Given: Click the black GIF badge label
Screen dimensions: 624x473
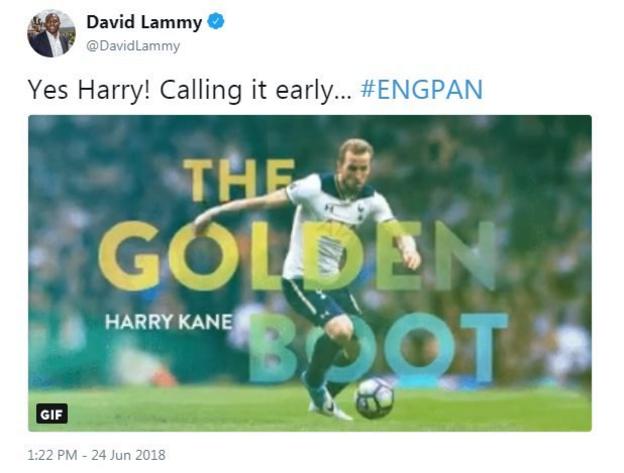Looking at the screenshot, I should (x=52, y=414).
